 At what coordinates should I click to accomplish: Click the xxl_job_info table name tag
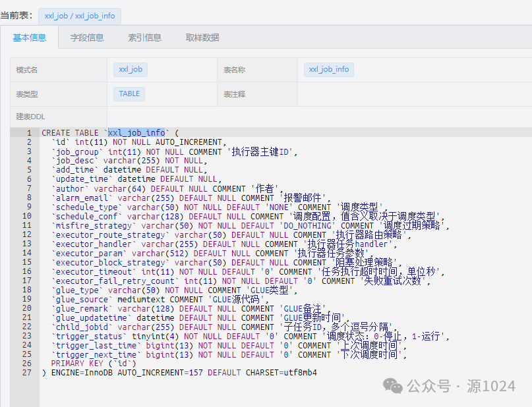tap(329, 69)
